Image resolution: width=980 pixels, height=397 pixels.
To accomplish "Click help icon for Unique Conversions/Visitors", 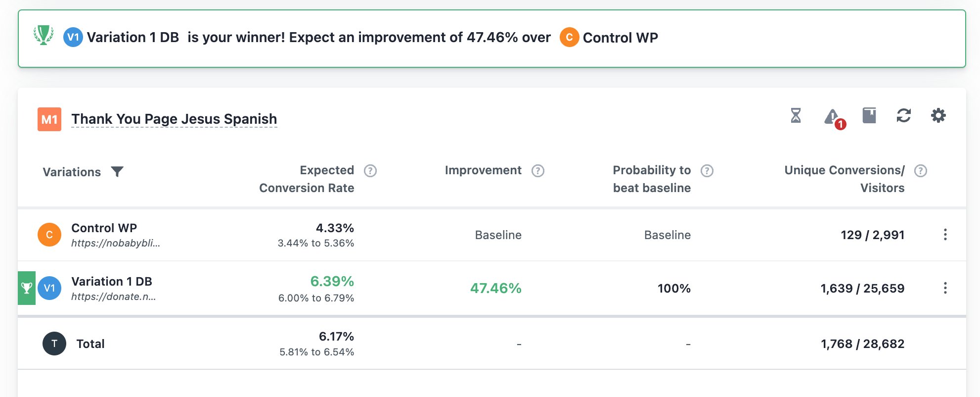I will [921, 171].
